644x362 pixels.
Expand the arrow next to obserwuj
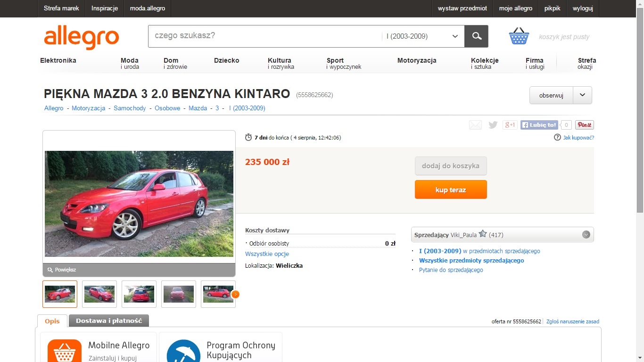[582, 95]
